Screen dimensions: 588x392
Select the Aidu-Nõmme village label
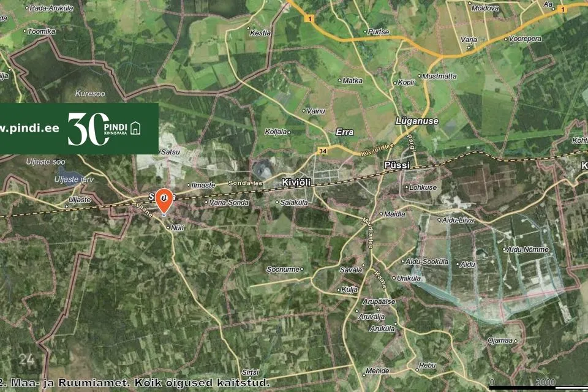527,249
